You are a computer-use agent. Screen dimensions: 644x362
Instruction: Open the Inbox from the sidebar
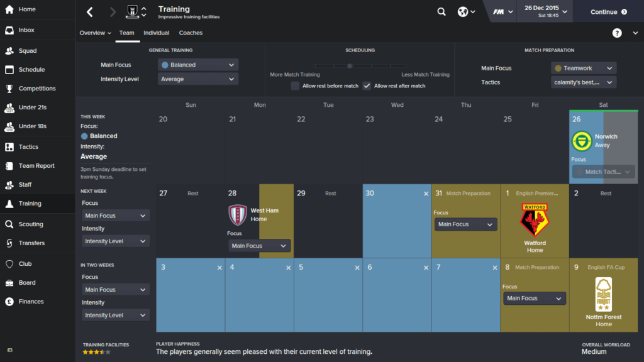click(28, 30)
